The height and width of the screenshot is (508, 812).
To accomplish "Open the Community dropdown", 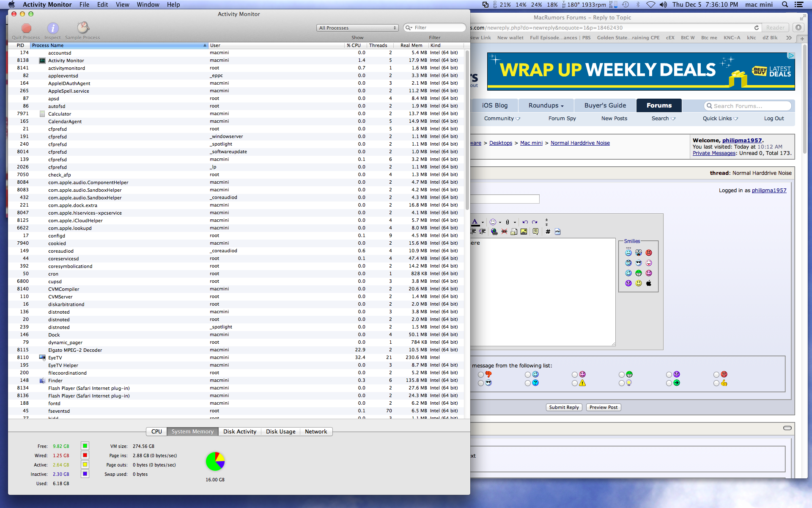I will 502,119.
